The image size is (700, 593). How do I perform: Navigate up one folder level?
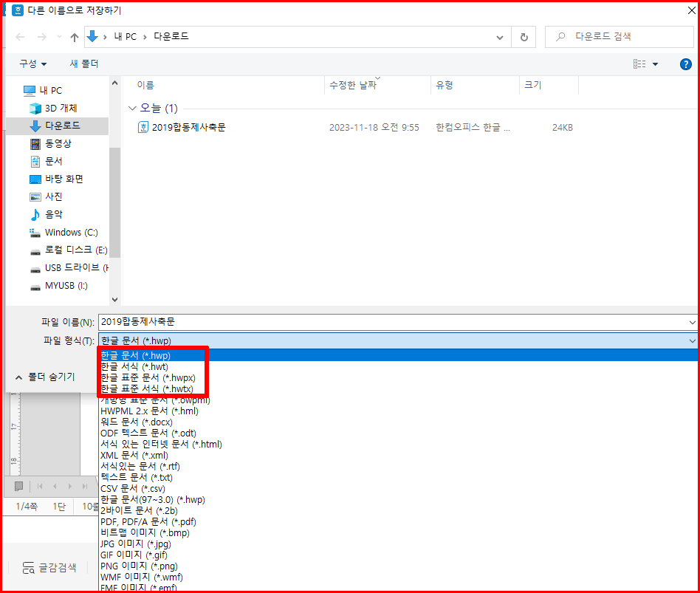coord(74,37)
